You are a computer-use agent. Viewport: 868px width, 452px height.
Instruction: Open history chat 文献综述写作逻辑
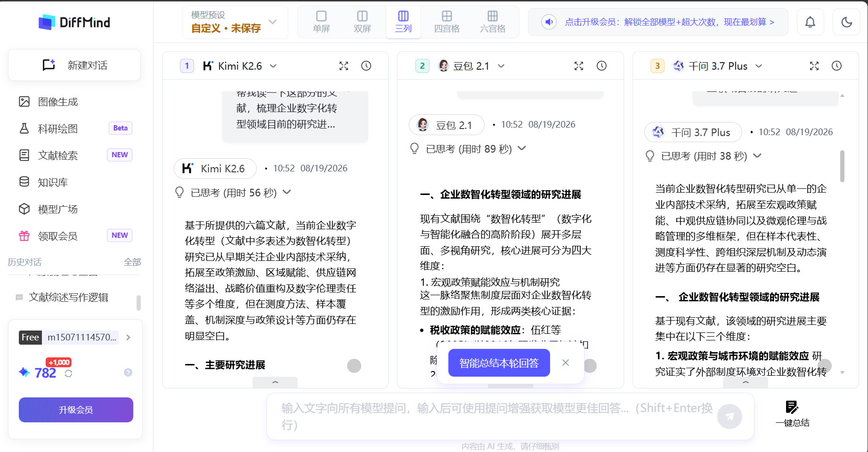click(x=69, y=298)
